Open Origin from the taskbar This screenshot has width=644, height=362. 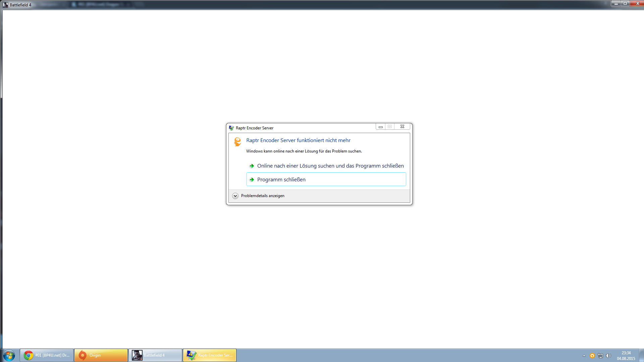[101, 355]
